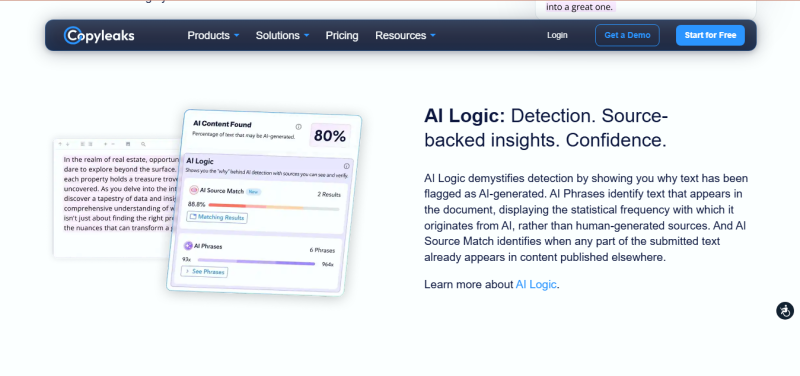Click the purple AI Phrases frequency bar
Screen dimensions: 800x376
[255, 262]
